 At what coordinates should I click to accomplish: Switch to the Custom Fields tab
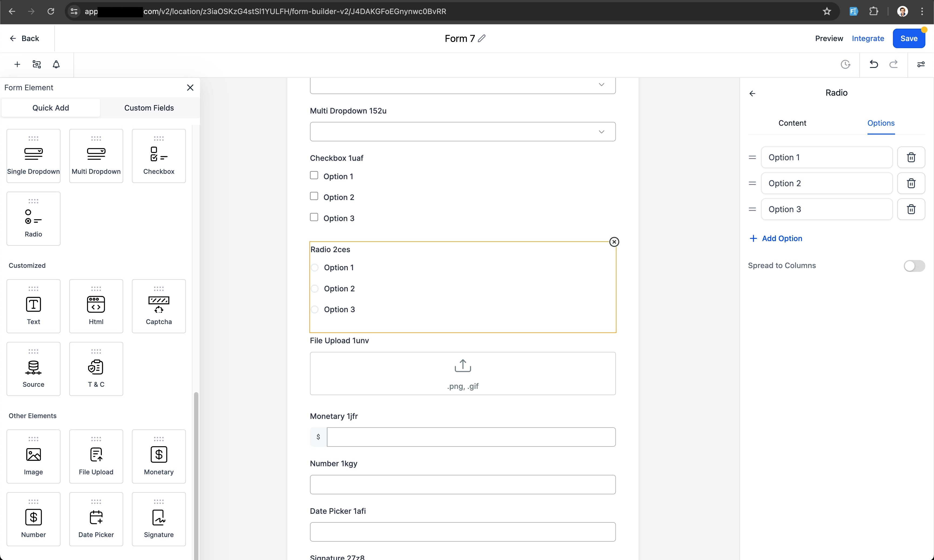coord(149,108)
